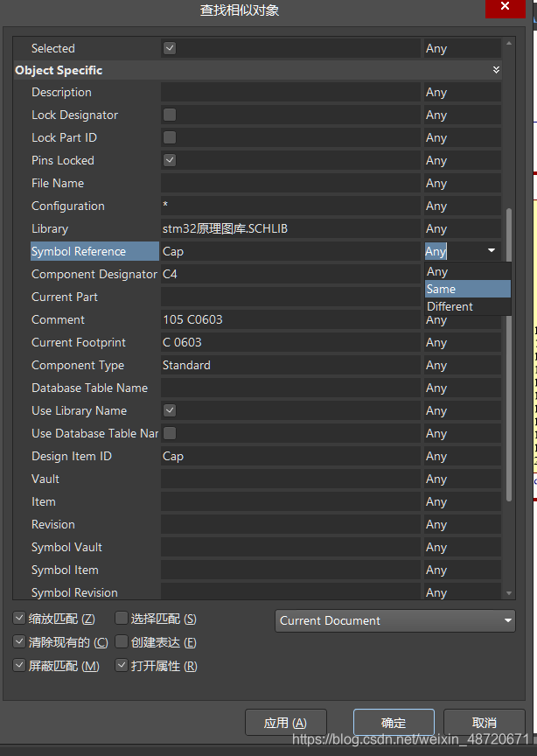
Task: Toggle the Lock Part ID checkbox
Action: pyautogui.click(x=170, y=137)
